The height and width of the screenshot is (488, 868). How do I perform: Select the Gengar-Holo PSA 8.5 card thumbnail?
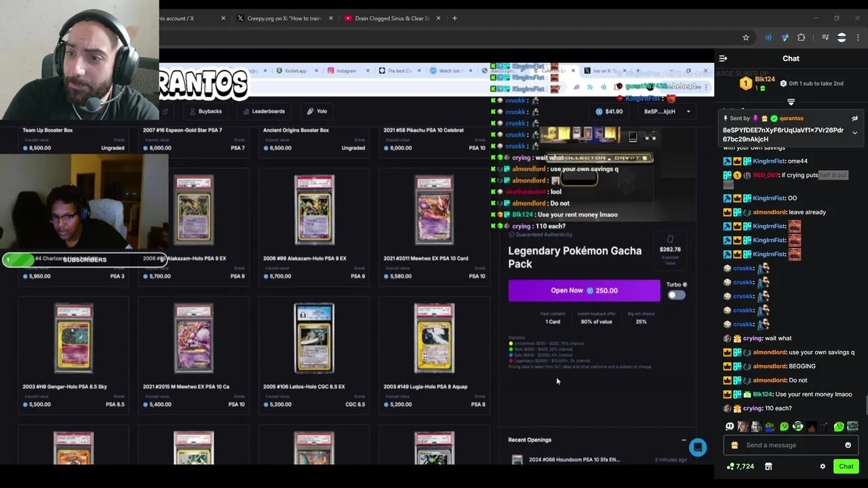(73, 338)
